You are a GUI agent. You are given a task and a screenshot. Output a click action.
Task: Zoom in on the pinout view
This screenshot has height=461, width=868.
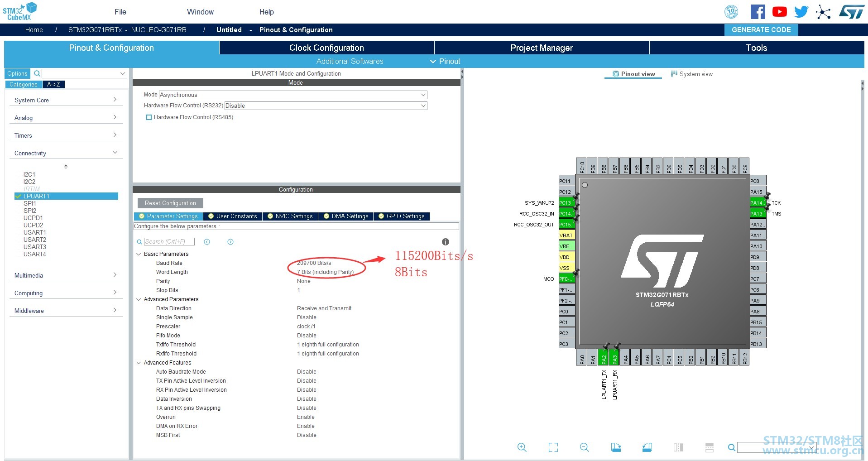tap(522, 447)
